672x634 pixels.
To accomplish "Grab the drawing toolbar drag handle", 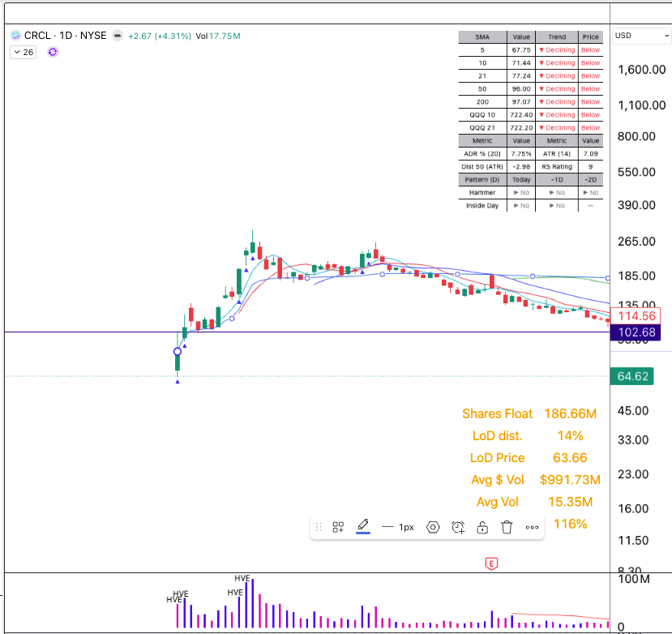I will click(x=319, y=527).
